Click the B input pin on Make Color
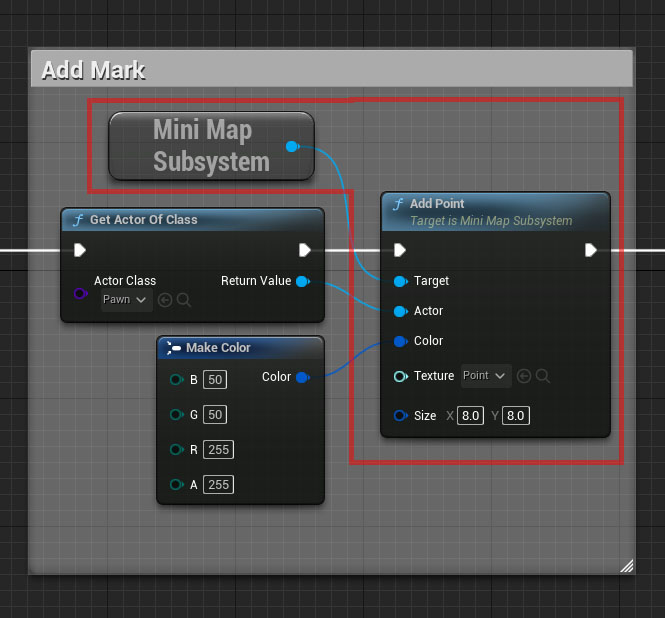The height and width of the screenshot is (618, 665). (x=176, y=379)
